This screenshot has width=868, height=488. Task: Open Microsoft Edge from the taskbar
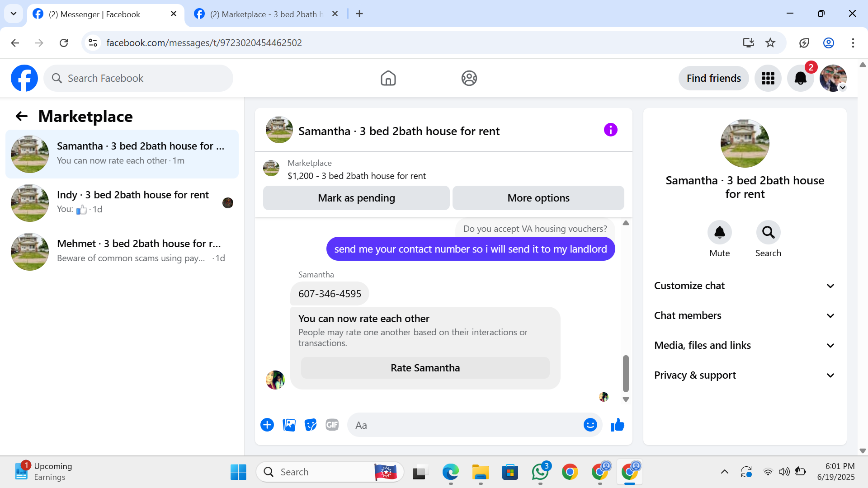pos(451,472)
